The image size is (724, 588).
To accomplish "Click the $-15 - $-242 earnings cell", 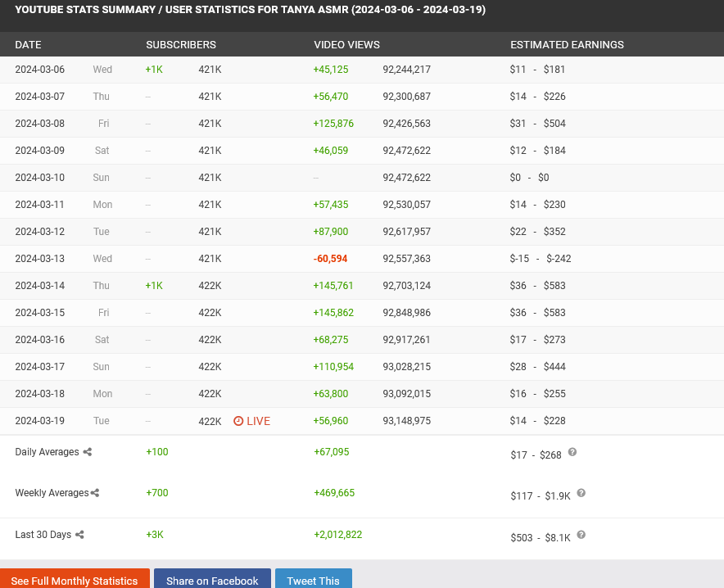I will point(541,259).
